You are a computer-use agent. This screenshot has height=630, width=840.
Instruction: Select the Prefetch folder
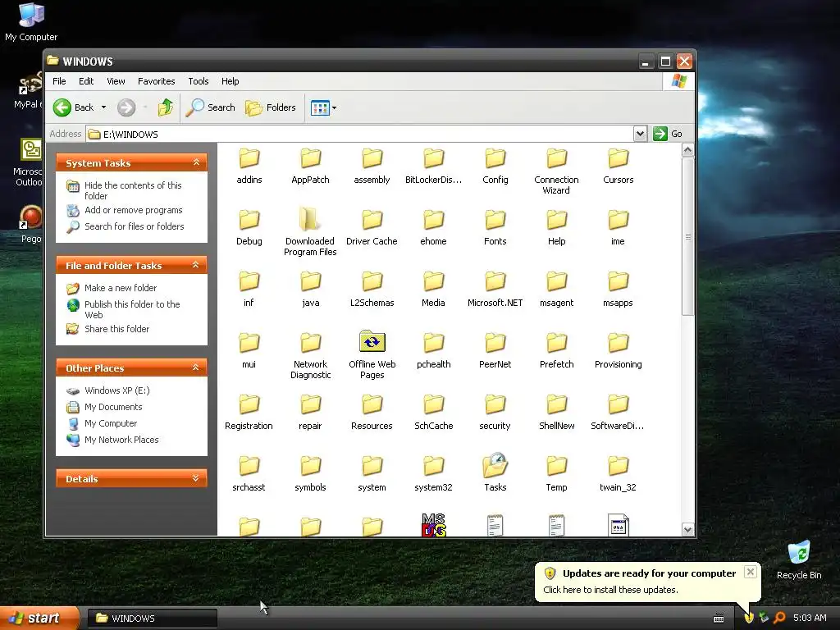pyautogui.click(x=557, y=351)
